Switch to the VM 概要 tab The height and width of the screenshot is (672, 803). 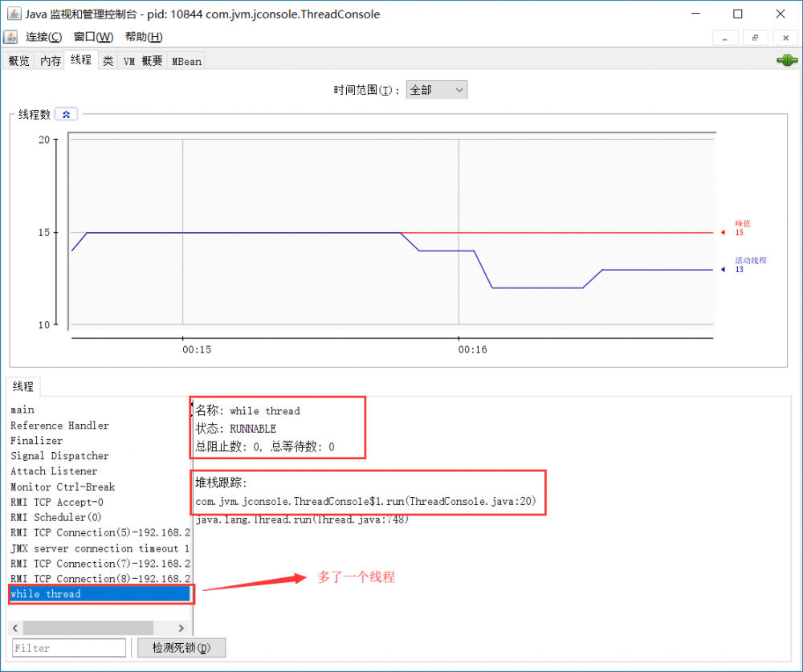(142, 61)
